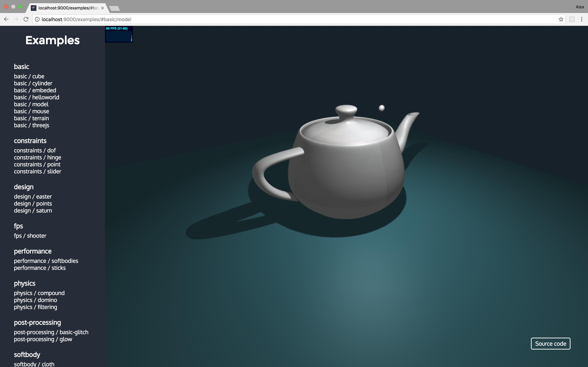Open design / saturn example
This screenshot has width=588, height=367.
[33, 211]
